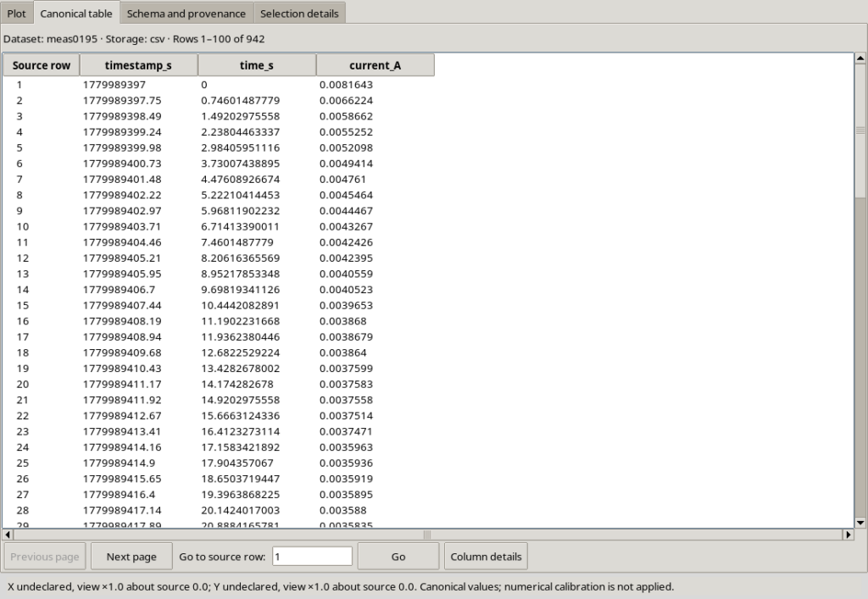Click the horizontal scrollbar left arrow
The width and height of the screenshot is (868, 599).
8,535
